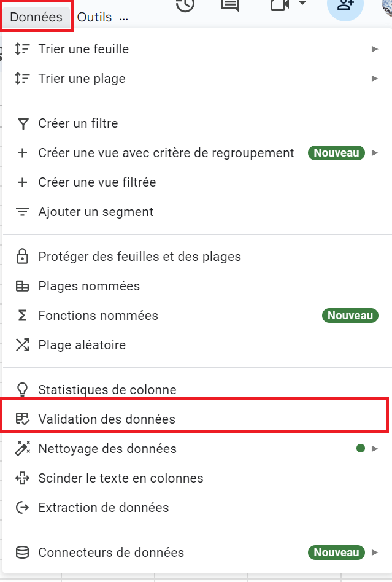Click the sigma icon for named functions
This screenshot has height=582, width=392.
pos(22,316)
